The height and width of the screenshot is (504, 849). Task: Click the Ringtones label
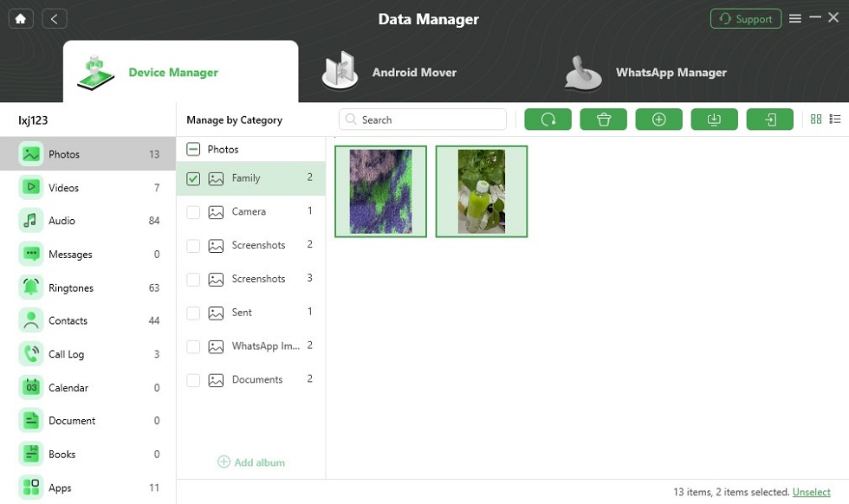coord(71,288)
